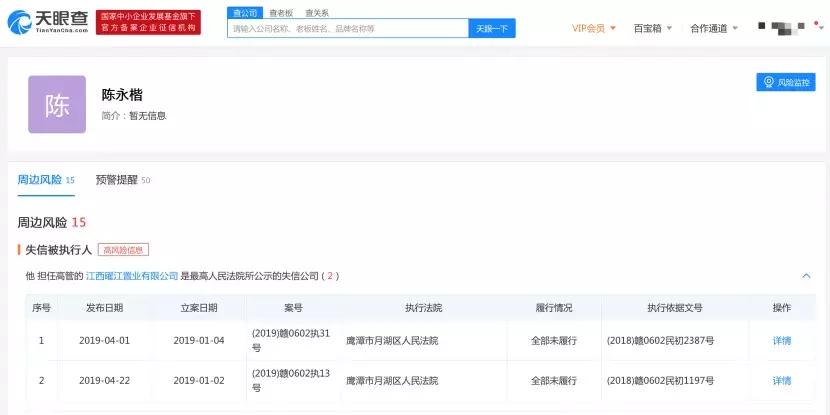Click the Tianyancha logo
Image resolution: width=830 pixels, height=415 pixels.
pos(48,22)
